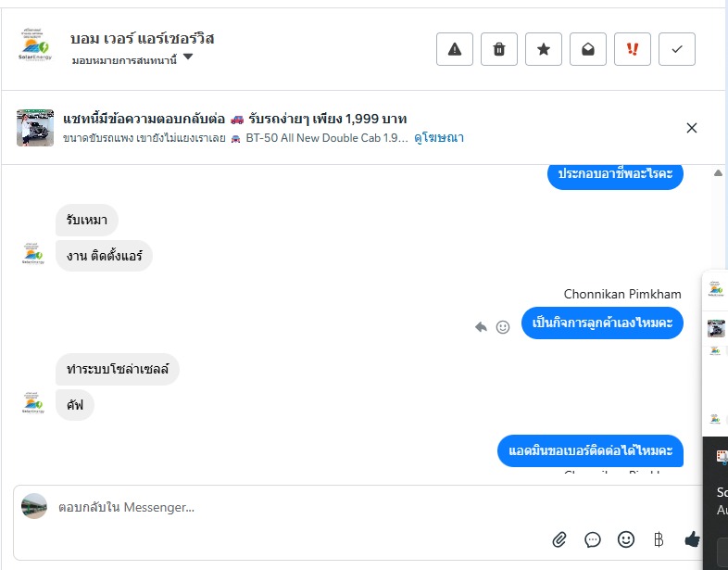Image resolution: width=728 pixels, height=570 pixels.
Task: Delete conversation using the trash icon
Action: (x=499, y=50)
